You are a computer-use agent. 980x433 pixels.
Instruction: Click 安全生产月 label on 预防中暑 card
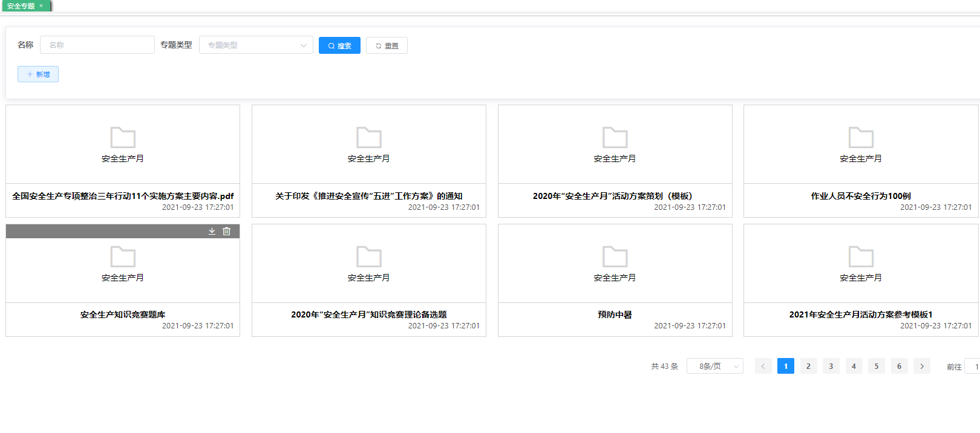(615, 278)
